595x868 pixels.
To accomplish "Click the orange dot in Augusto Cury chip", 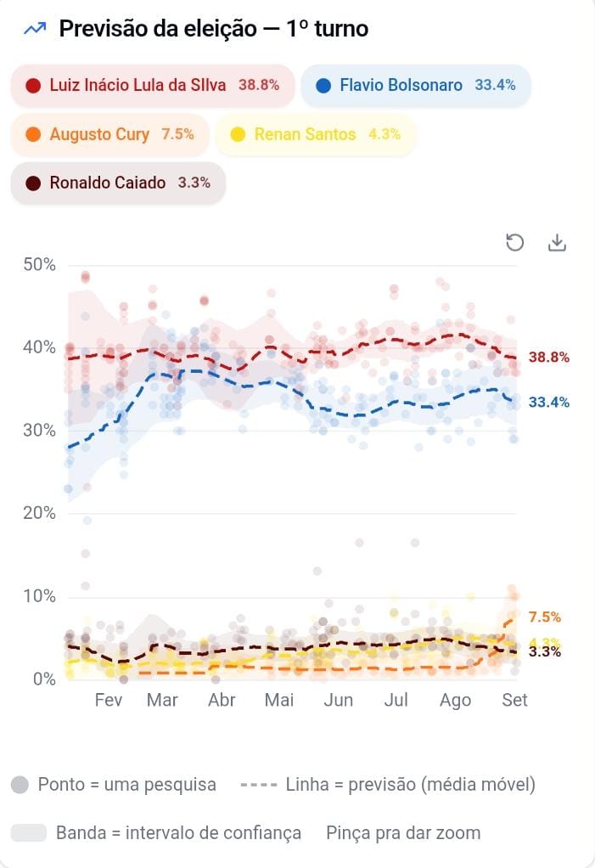I will pos(33,134).
